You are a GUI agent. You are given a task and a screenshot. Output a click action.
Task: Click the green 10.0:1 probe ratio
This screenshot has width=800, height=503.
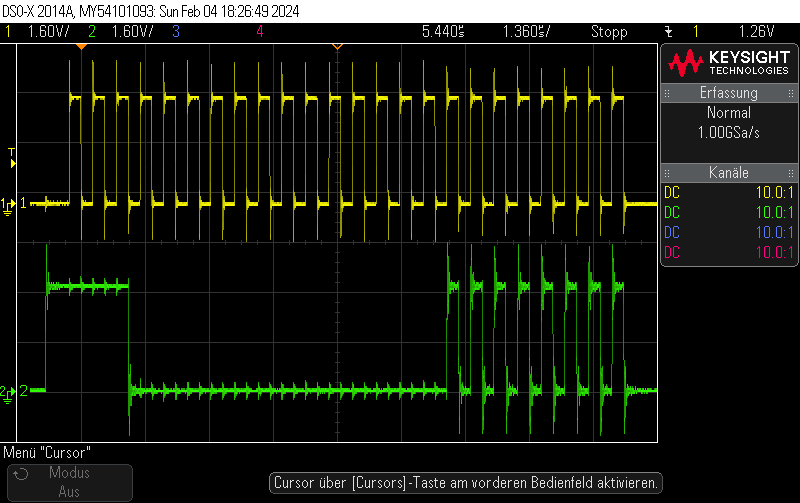click(774, 213)
